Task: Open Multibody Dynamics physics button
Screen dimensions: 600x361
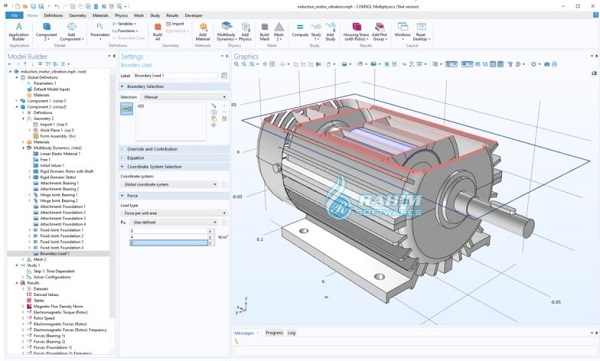Action: tap(226, 31)
